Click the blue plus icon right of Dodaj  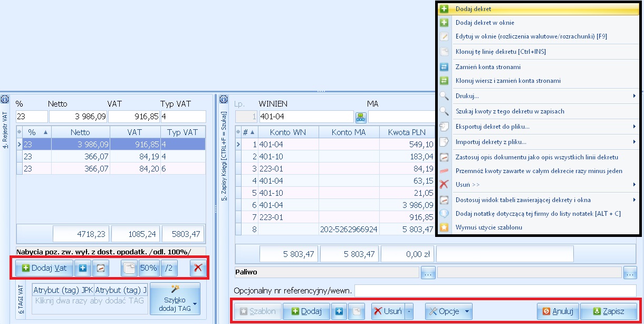coord(339,311)
